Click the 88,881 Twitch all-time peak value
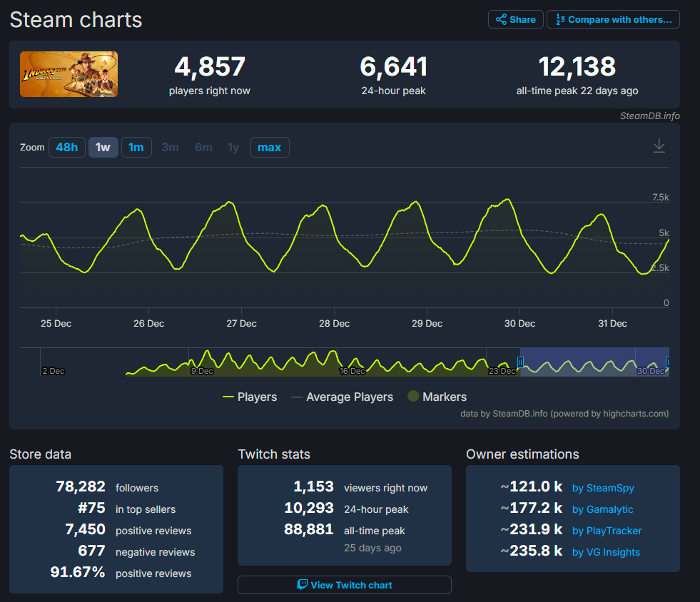 coord(309,529)
